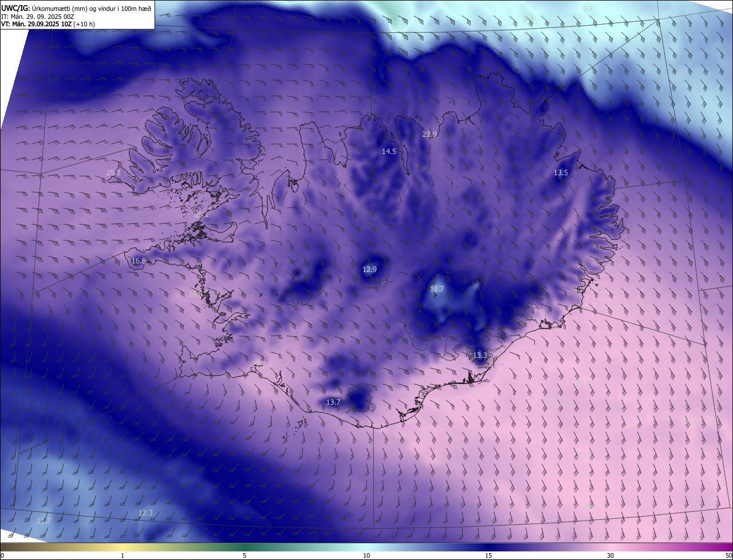Click the '10' tick on the color scale

coord(366,556)
